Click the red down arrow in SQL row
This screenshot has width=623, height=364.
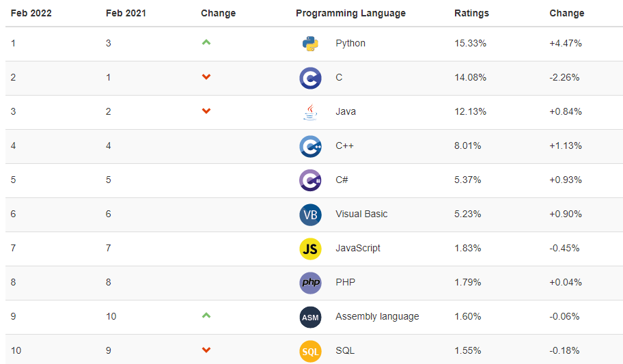tap(206, 350)
